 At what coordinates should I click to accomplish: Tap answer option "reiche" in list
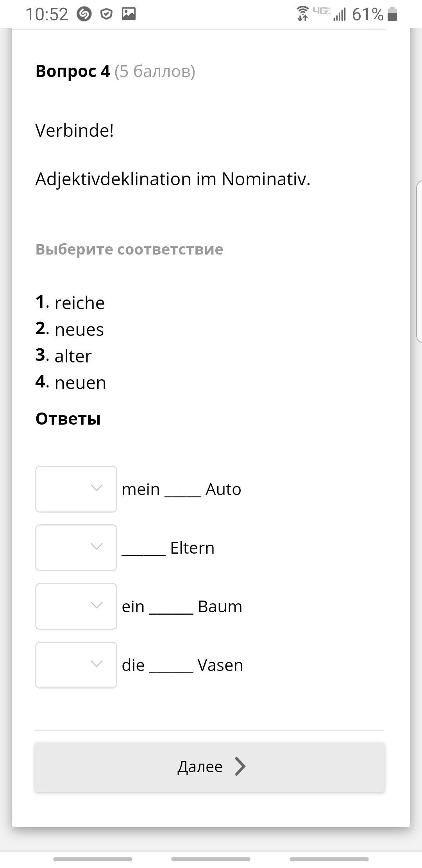79,303
